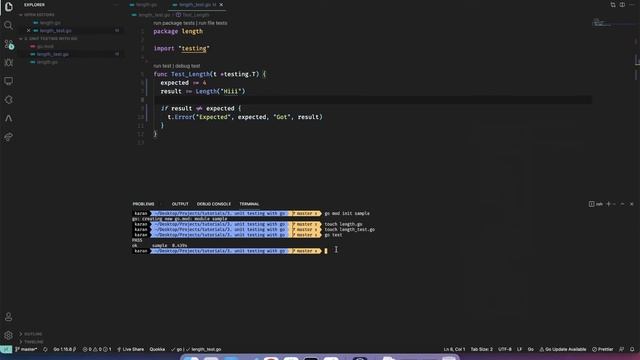
Task: Split the editor to the right
Action: click(622, 4)
